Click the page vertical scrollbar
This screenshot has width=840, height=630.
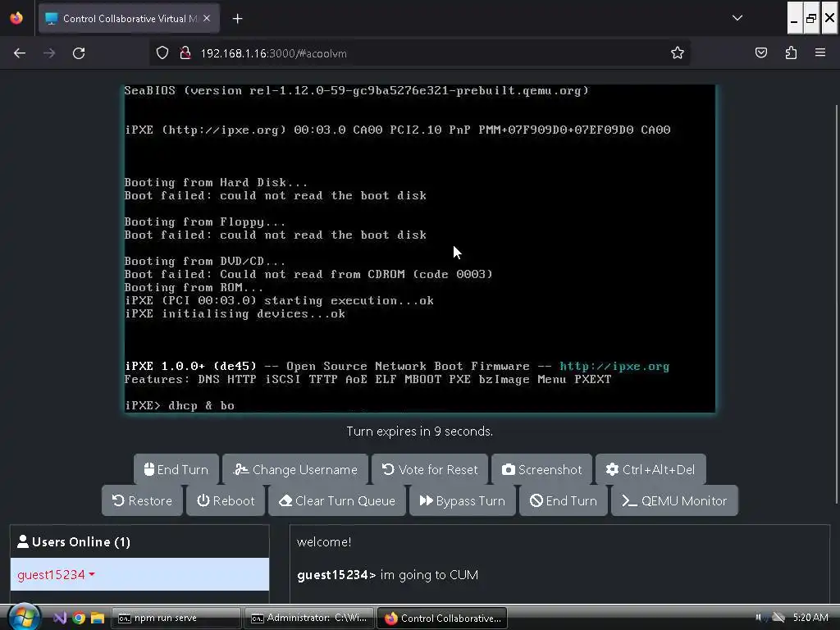[836, 304]
